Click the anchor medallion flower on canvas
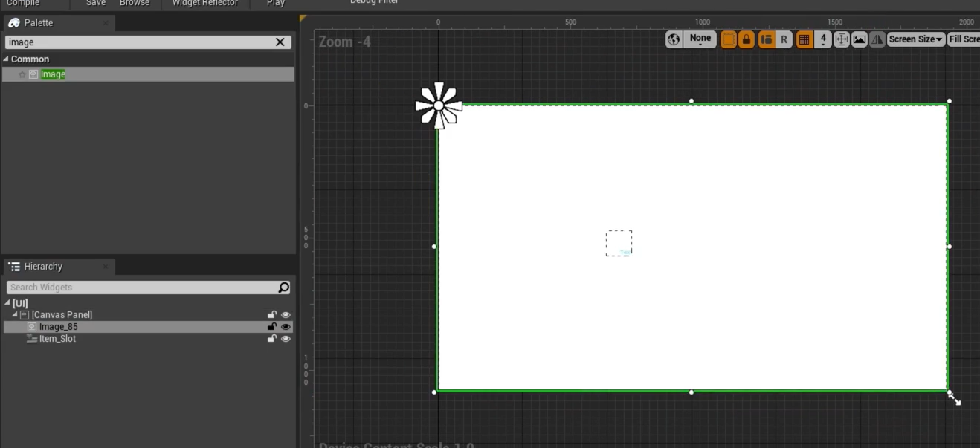980x448 pixels. (439, 105)
